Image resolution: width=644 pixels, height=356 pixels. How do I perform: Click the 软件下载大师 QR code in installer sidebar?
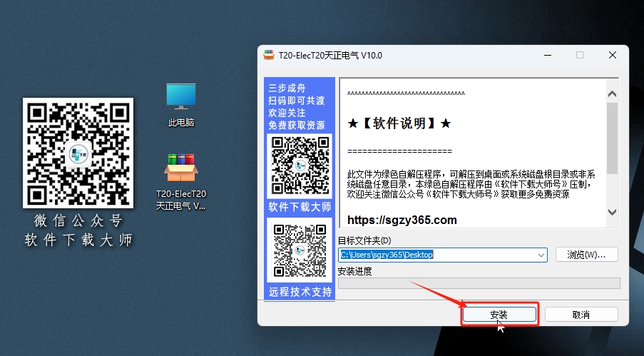(300, 166)
